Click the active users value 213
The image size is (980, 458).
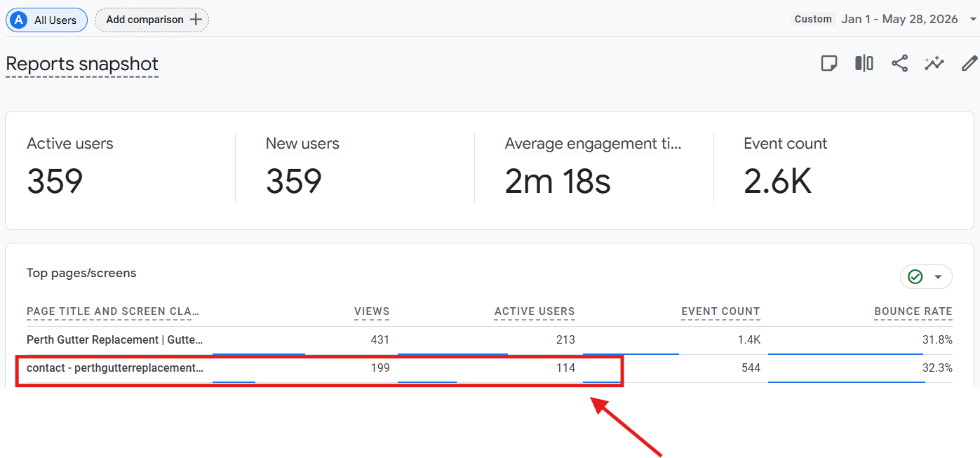(565, 340)
